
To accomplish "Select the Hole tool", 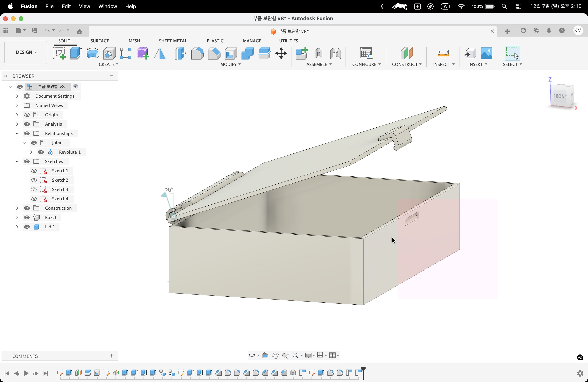I will [109, 53].
